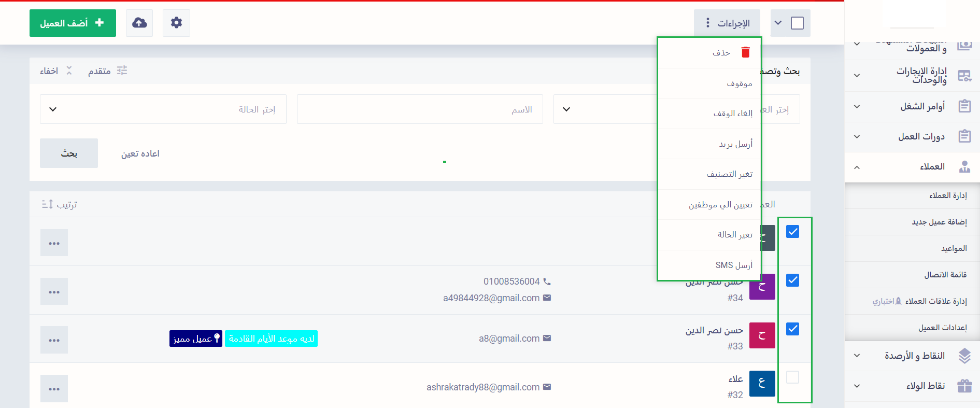
Task: Open the إختر الحالة status dropdown
Action: [163, 109]
